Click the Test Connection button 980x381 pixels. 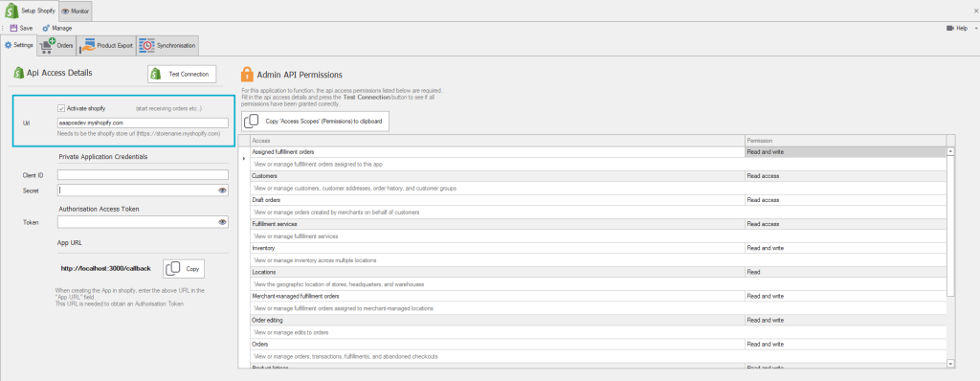click(x=182, y=74)
